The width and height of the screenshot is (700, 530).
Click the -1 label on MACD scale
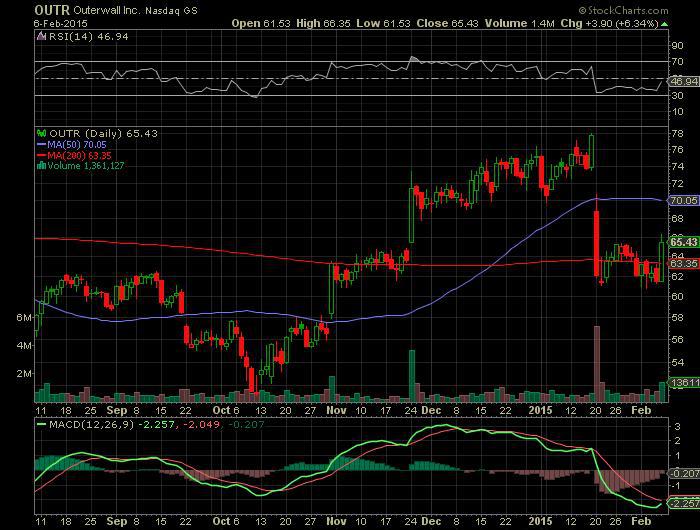pos(677,486)
